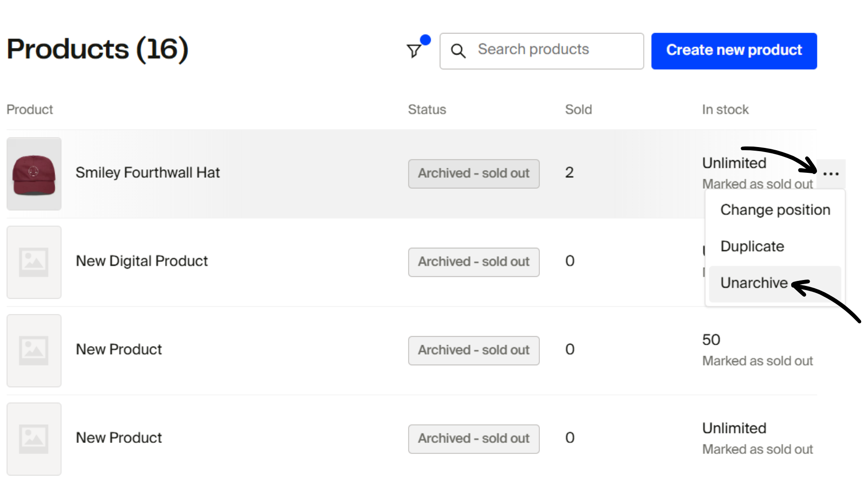The image size is (868, 480).
Task: Choose Change position from the menu
Action: [775, 210]
